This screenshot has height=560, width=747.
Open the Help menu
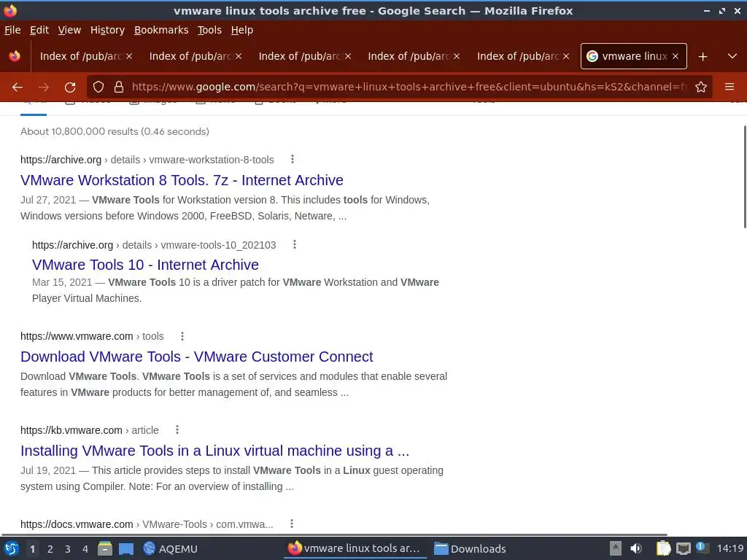pyautogui.click(x=241, y=30)
